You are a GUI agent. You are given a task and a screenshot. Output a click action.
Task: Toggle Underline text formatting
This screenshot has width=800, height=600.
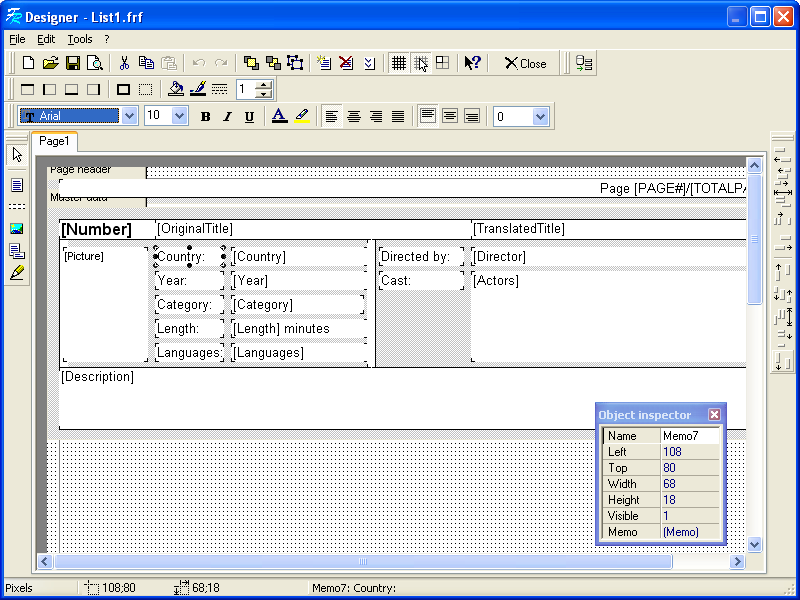[x=249, y=116]
